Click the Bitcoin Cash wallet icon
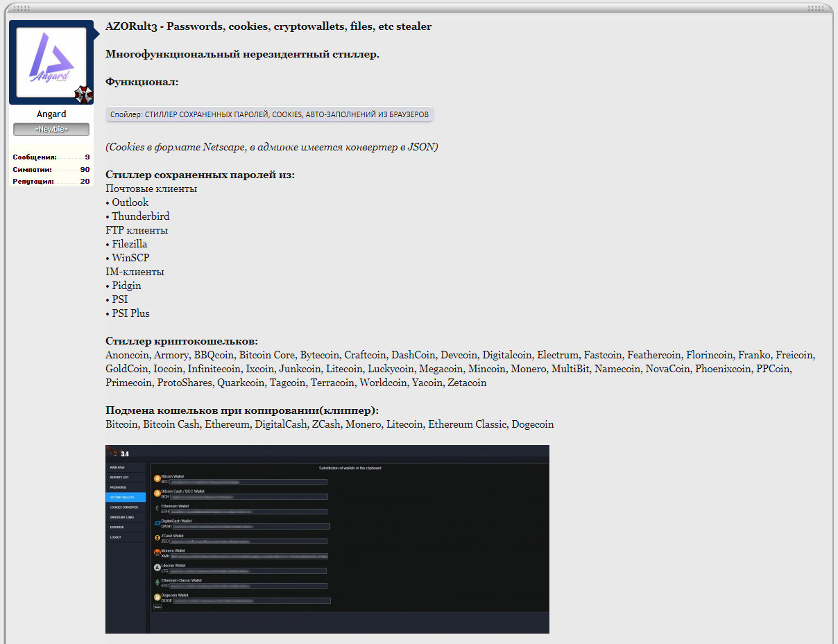838x644 pixels. point(157,493)
